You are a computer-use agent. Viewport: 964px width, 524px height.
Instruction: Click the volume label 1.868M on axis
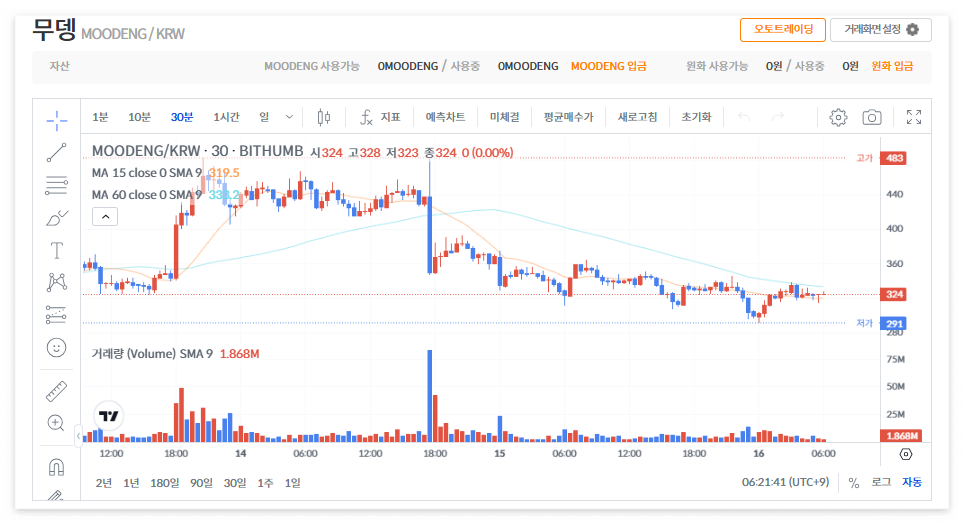pos(902,435)
